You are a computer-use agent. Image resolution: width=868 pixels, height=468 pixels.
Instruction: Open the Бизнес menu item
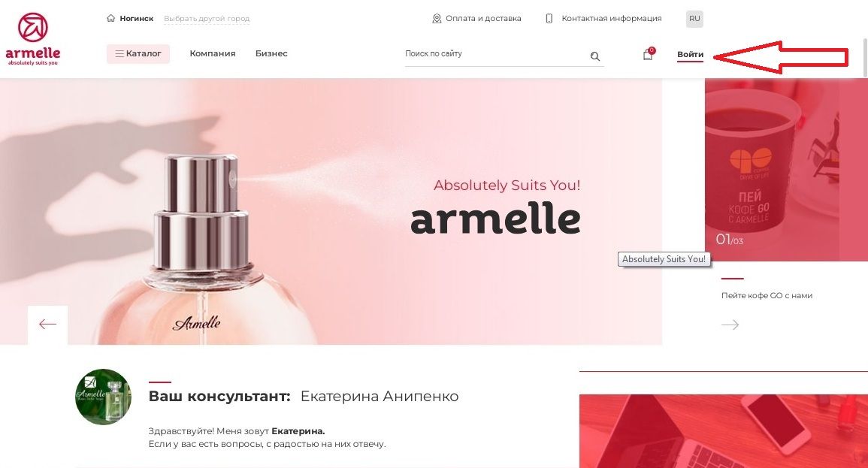(x=271, y=53)
